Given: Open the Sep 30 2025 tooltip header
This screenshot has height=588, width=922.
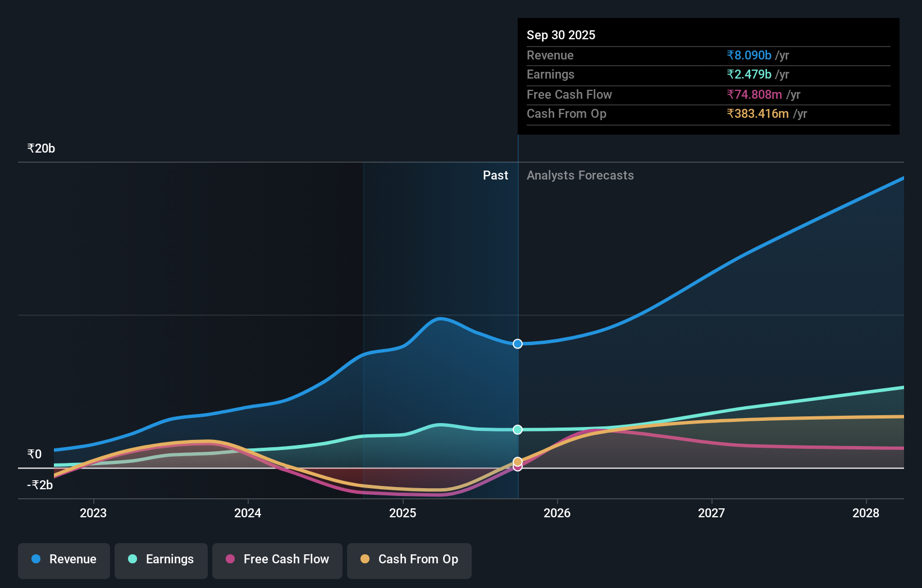Looking at the screenshot, I should pos(560,35).
